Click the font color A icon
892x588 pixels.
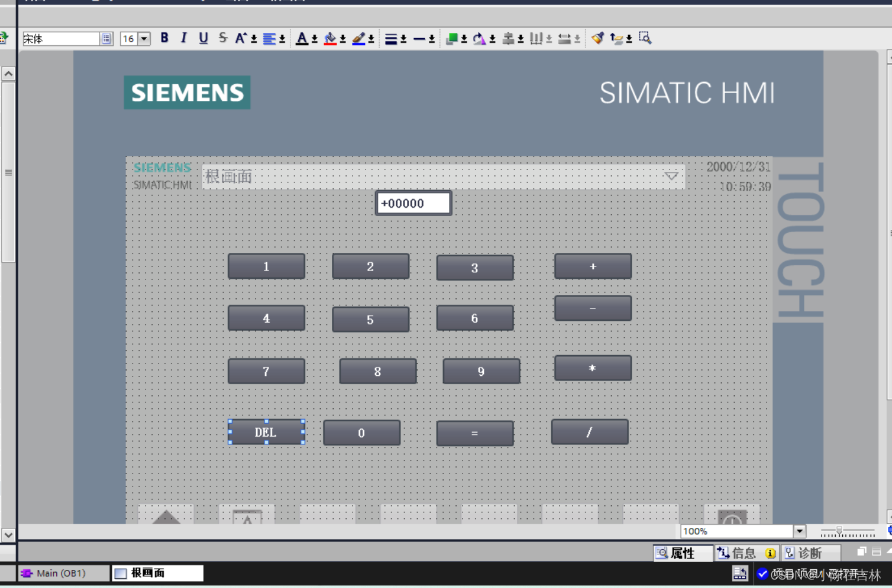(x=301, y=39)
